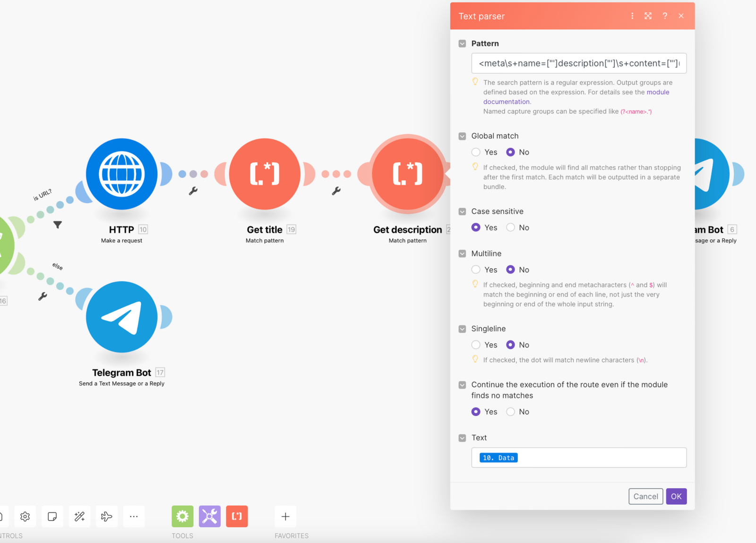Select Yes for Singleline option
Screen dimensions: 756x543
[x=476, y=345]
